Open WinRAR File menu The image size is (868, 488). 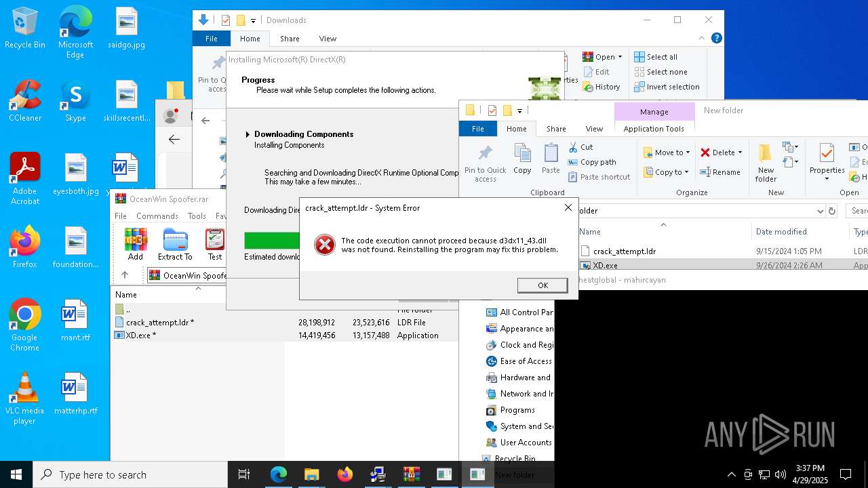(121, 216)
